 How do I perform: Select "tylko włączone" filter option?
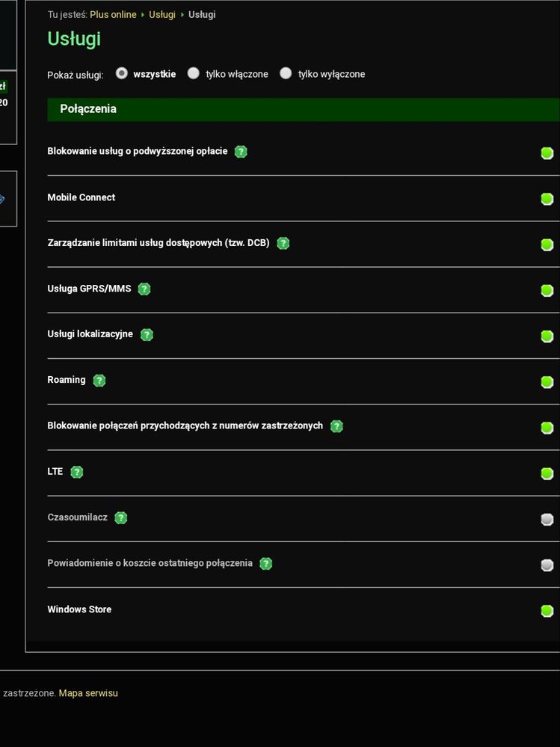(x=194, y=73)
